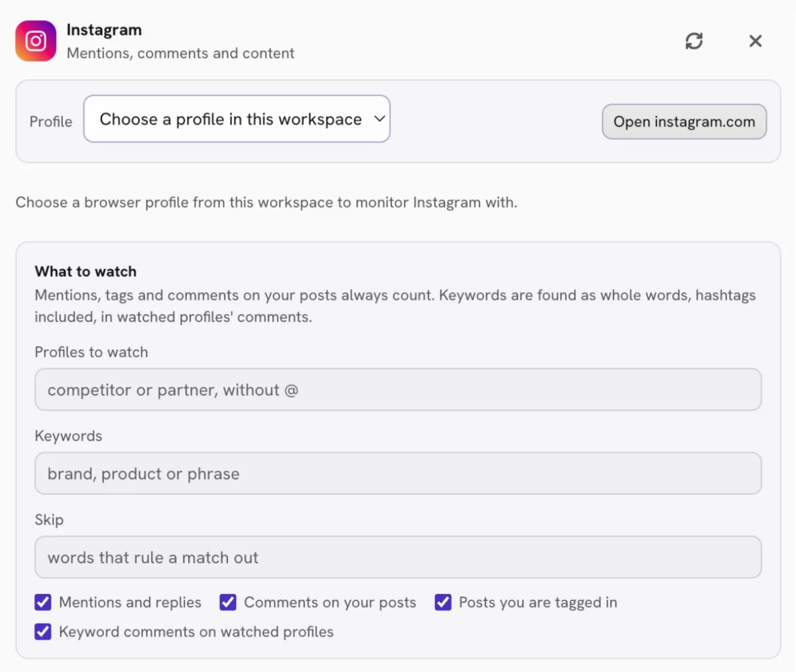
Task: Toggle Keyword comments on watched profiles
Action: (x=43, y=631)
